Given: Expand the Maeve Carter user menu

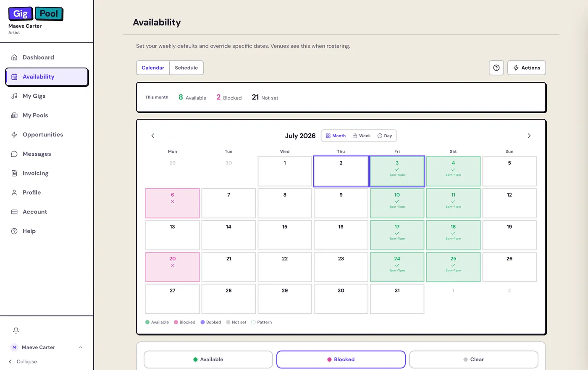Looking at the screenshot, I should pyautogui.click(x=47, y=347).
